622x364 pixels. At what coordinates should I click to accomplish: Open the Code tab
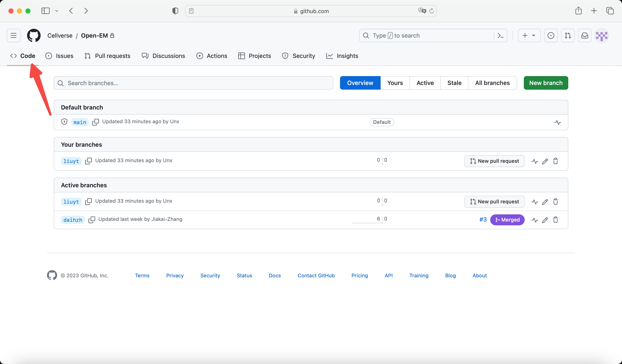coord(23,56)
